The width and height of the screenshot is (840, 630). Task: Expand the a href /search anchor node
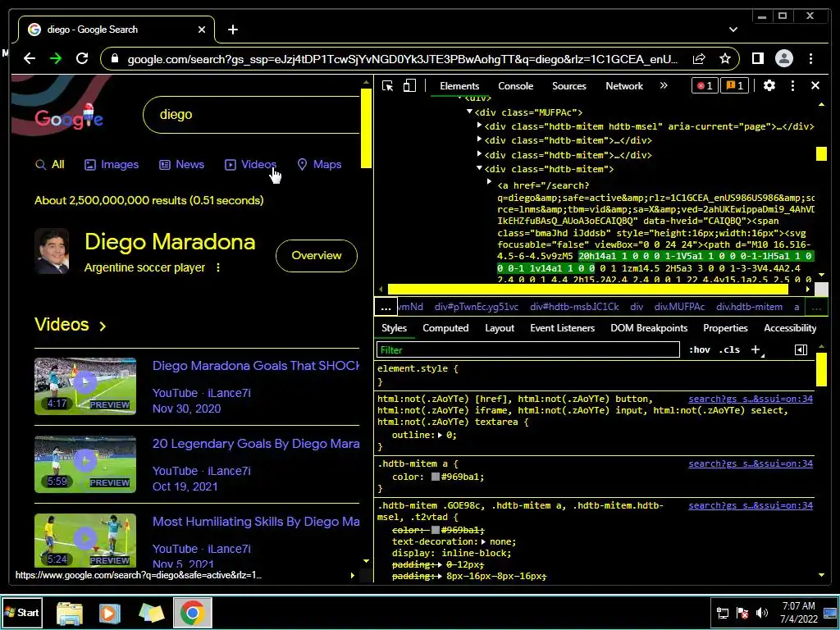489,181
